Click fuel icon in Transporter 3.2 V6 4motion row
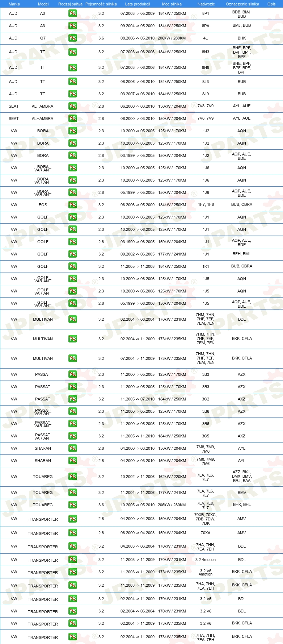283x644 pixels. point(72,572)
